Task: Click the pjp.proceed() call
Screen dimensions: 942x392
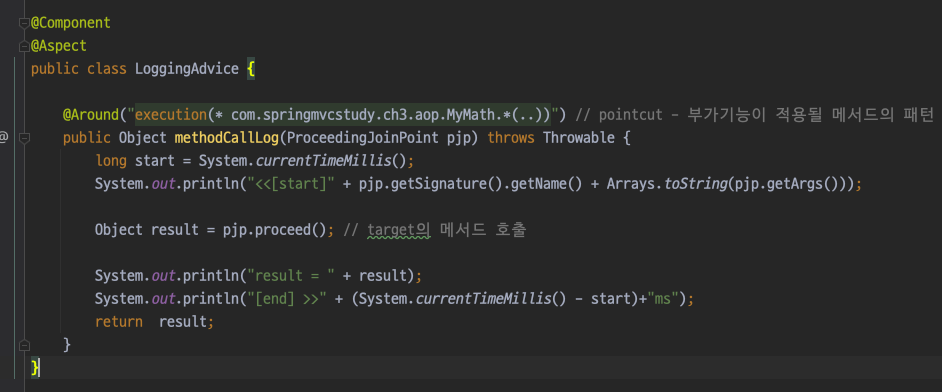Action: point(275,230)
